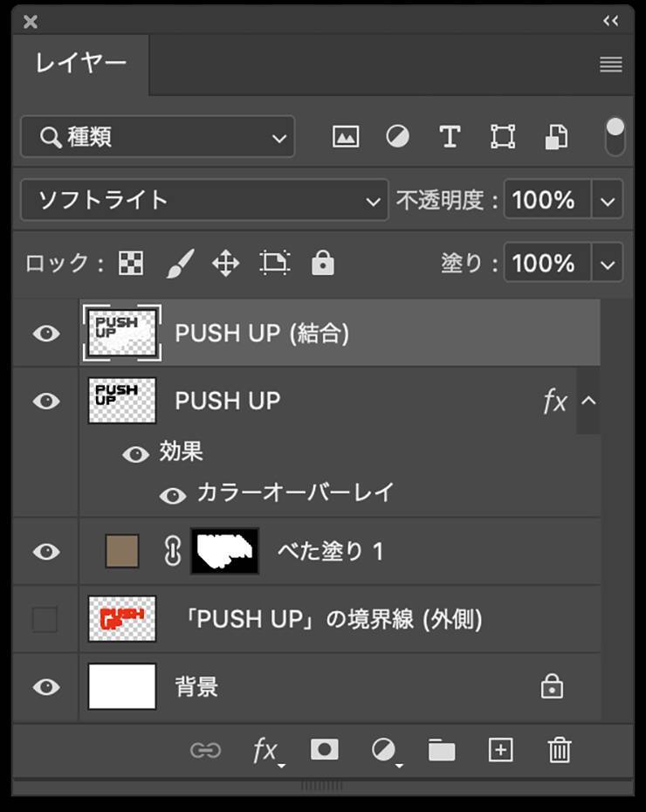Filter layers by type (T) icon
Viewport: 646px width, 812px height.
[x=450, y=136]
